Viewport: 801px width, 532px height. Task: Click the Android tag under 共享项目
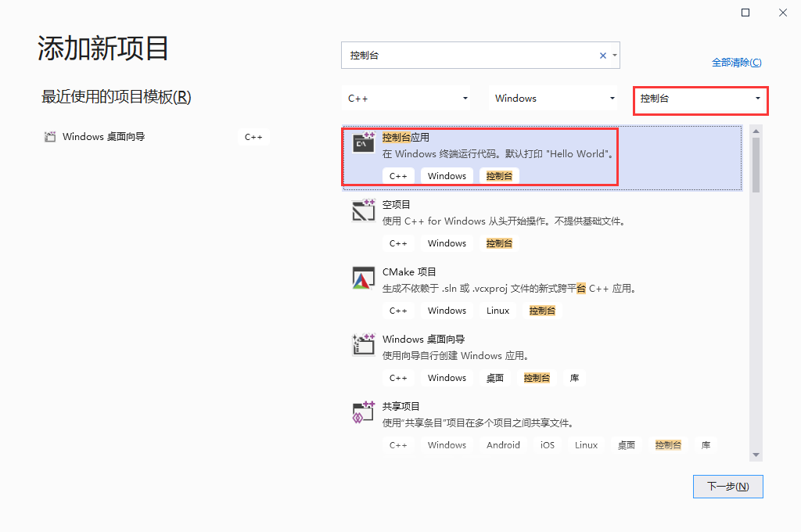[503, 444]
